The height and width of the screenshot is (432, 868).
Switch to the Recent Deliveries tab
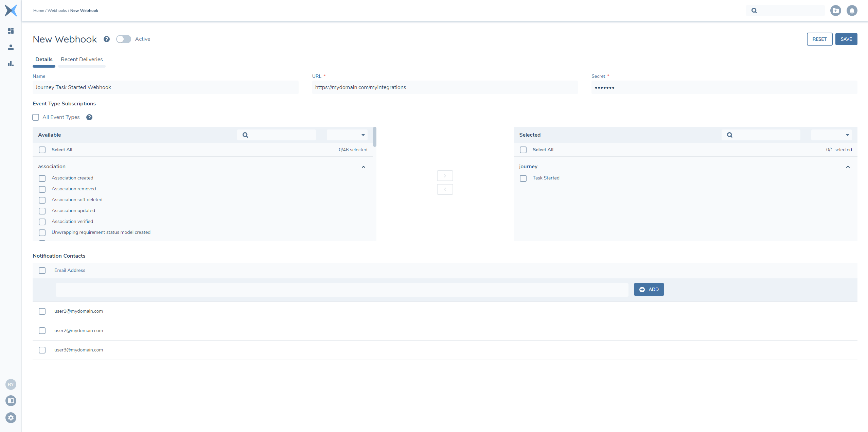coord(82,59)
